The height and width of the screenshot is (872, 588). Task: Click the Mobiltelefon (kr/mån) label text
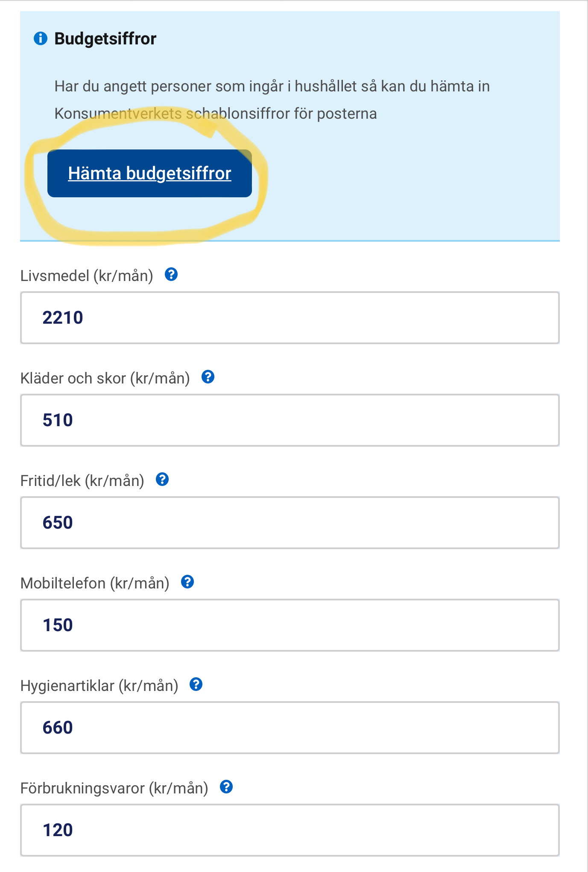[95, 583]
